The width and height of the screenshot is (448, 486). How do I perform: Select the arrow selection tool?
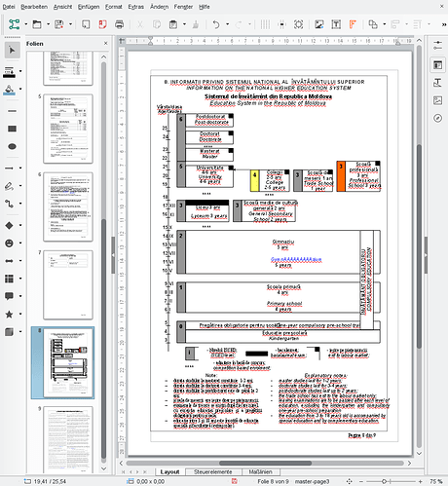pos(12,51)
